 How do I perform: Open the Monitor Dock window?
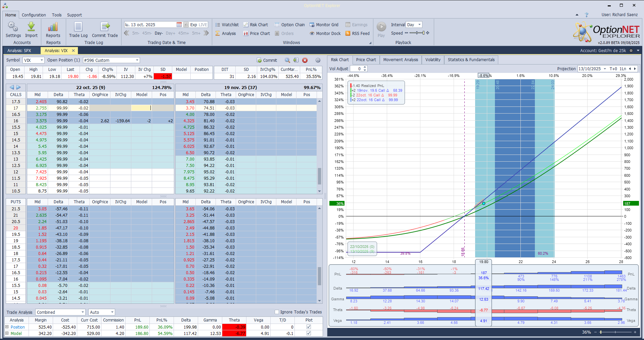(x=325, y=33)
